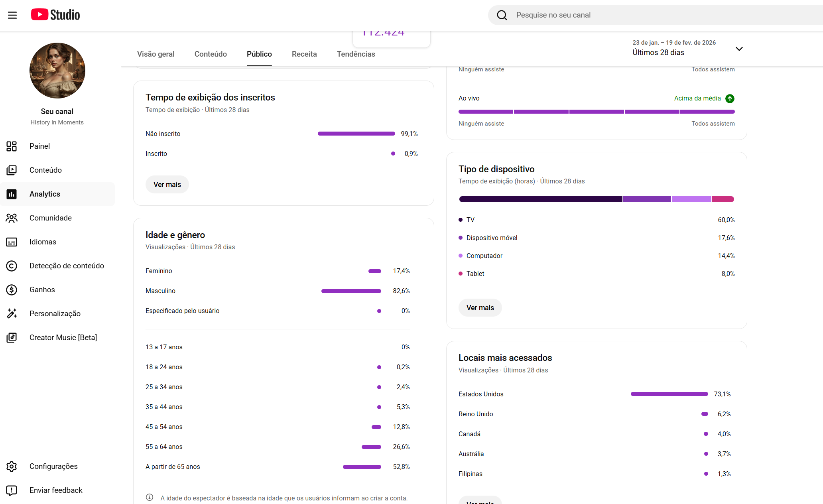Viewport: 823px width, 504px height.
Task: Click the Conteúdo sidebar icon
Action: tap(12, 170)
